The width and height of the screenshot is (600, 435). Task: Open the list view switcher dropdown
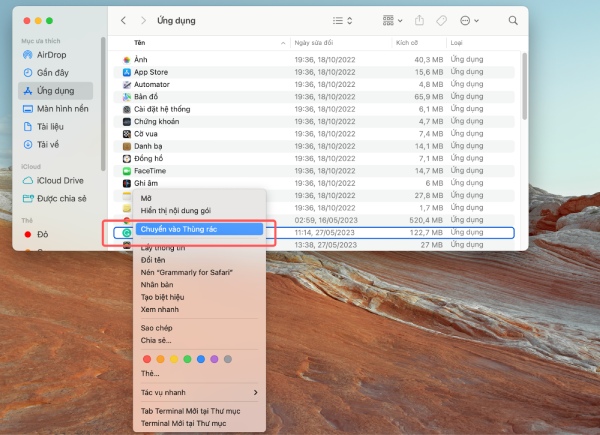342,20
